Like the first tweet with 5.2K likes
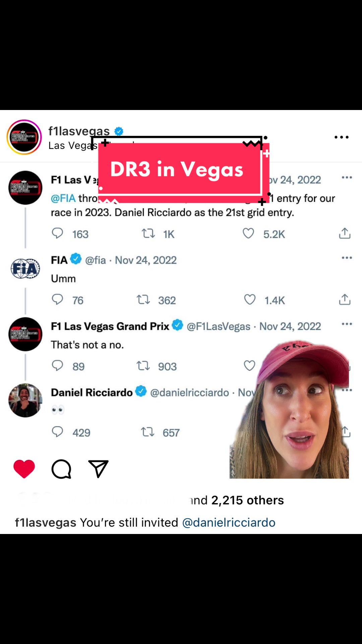 (x=248, y=233)
